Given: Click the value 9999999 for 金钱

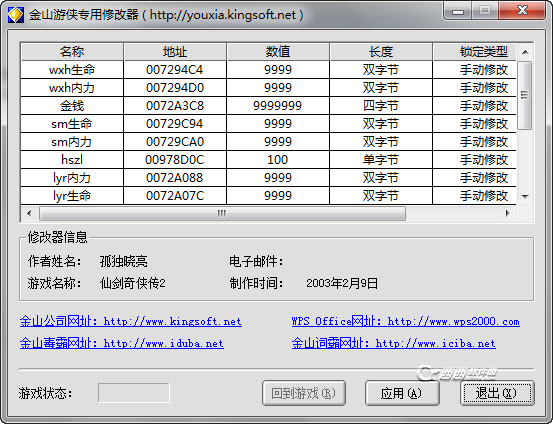Looking at the screenshot, I should [278, 105].
